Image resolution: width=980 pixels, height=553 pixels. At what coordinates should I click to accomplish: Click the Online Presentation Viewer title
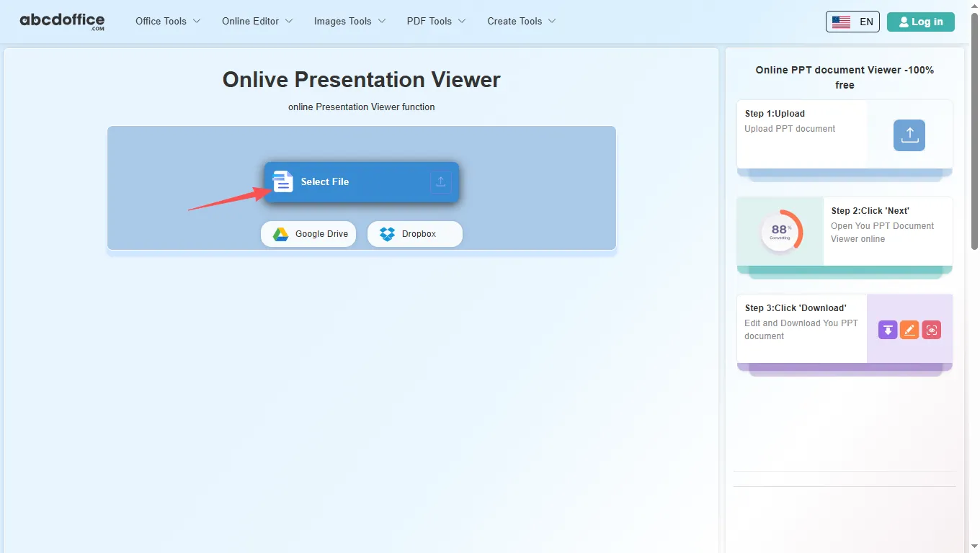pos(362,80)
